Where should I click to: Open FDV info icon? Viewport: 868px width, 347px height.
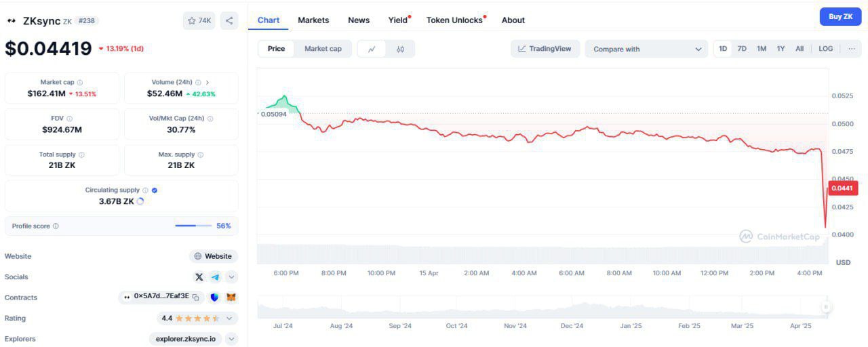pos(70,119)
